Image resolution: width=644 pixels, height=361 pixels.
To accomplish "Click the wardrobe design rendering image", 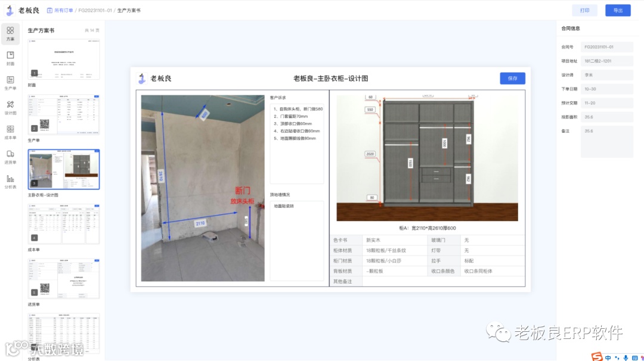I will pos(427,158).
